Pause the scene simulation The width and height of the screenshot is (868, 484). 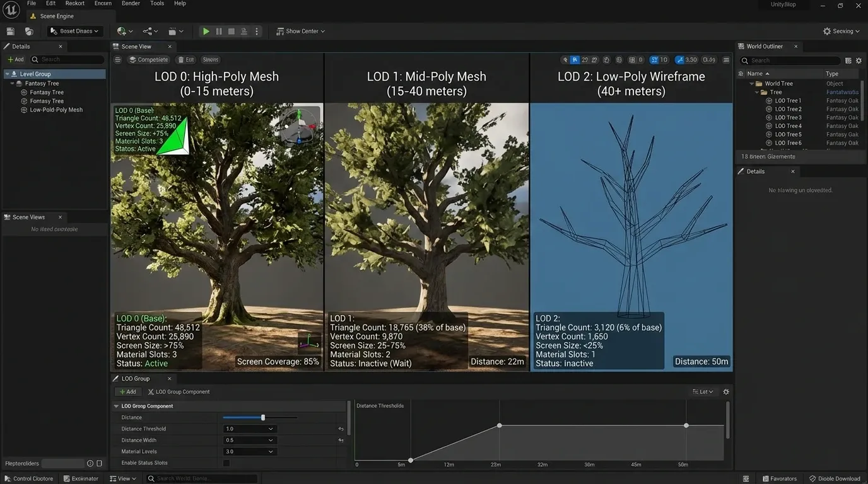click(219, 31)
